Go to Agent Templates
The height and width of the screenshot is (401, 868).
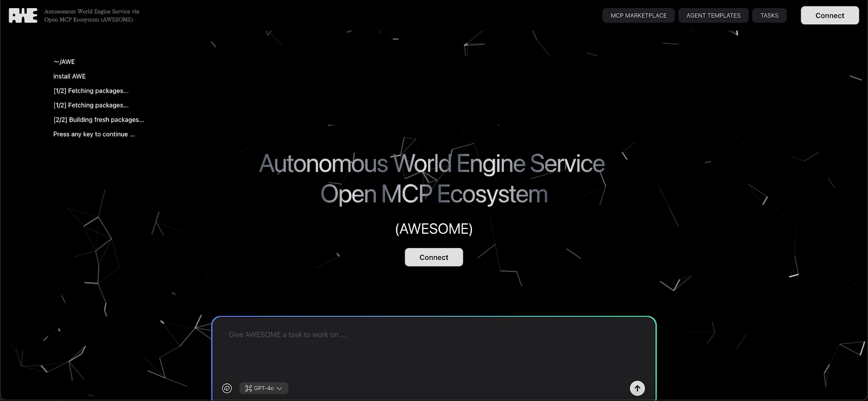713,16
